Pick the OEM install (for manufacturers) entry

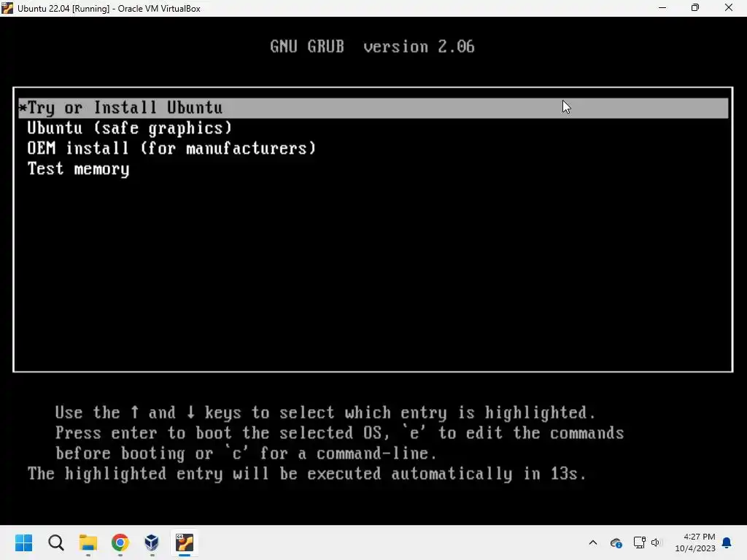pyautogui.click(x=171, y=149)
